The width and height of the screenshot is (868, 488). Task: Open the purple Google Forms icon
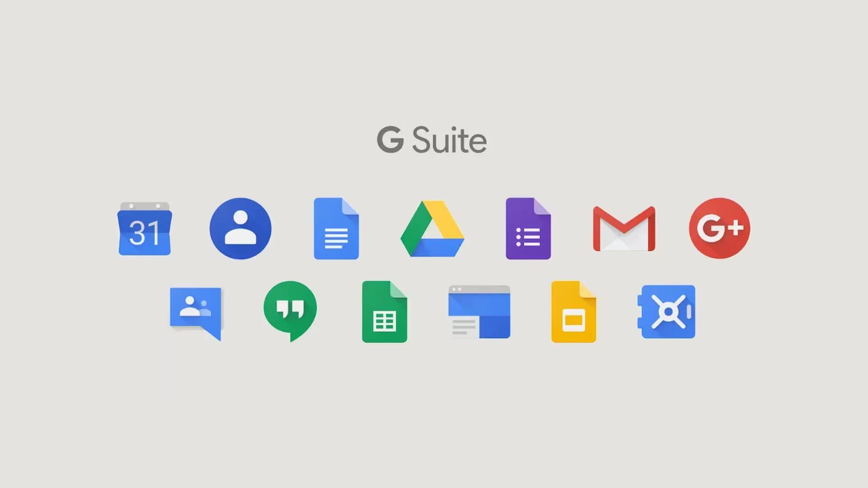[528, 229]
